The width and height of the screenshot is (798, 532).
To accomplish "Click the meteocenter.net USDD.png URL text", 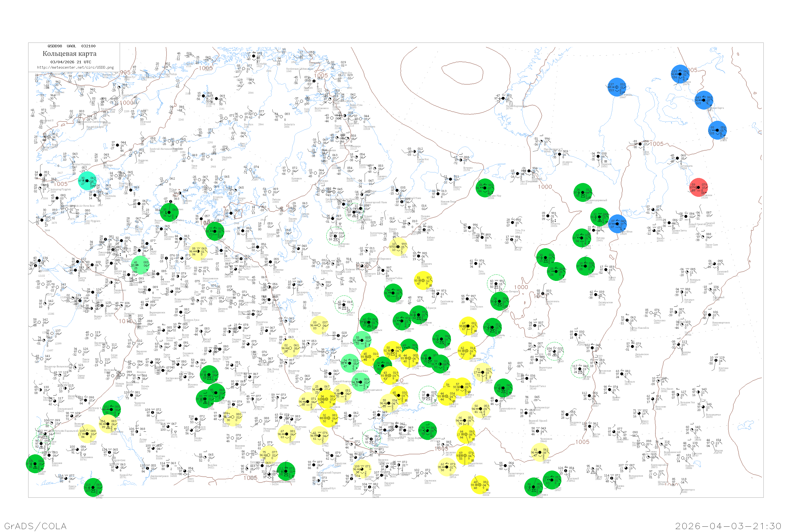I will pos(75,68).
